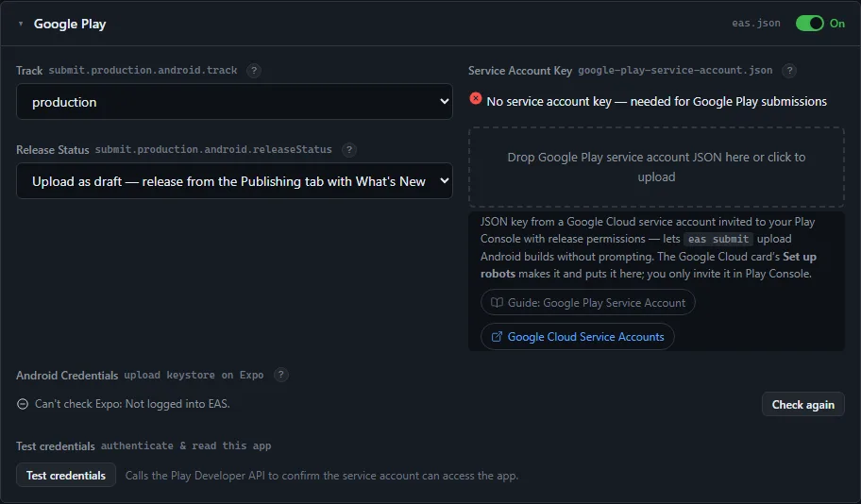Click the Test credentials button
The height and width of the screenshot is (504, 861).
pos(66,476)
